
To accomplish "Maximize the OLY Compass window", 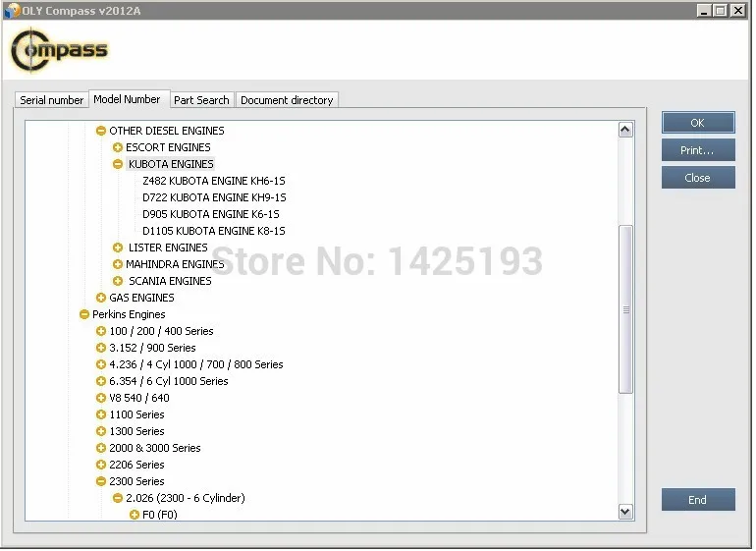I will point(721,11).
